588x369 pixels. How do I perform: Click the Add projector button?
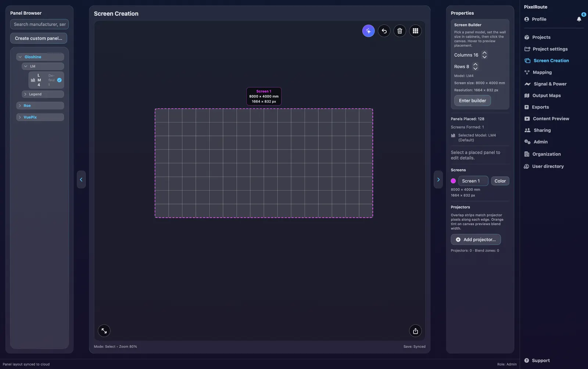(x=476, y=240)
